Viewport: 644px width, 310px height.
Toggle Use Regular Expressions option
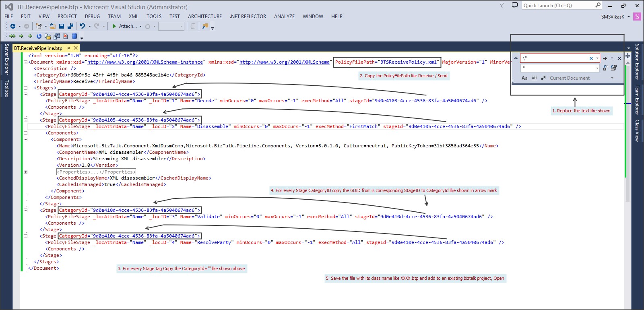coord(543,78)
